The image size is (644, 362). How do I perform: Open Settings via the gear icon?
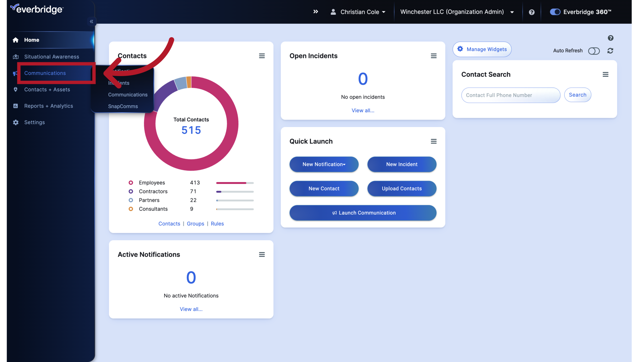pyautogui.click(x=16, y=122)
